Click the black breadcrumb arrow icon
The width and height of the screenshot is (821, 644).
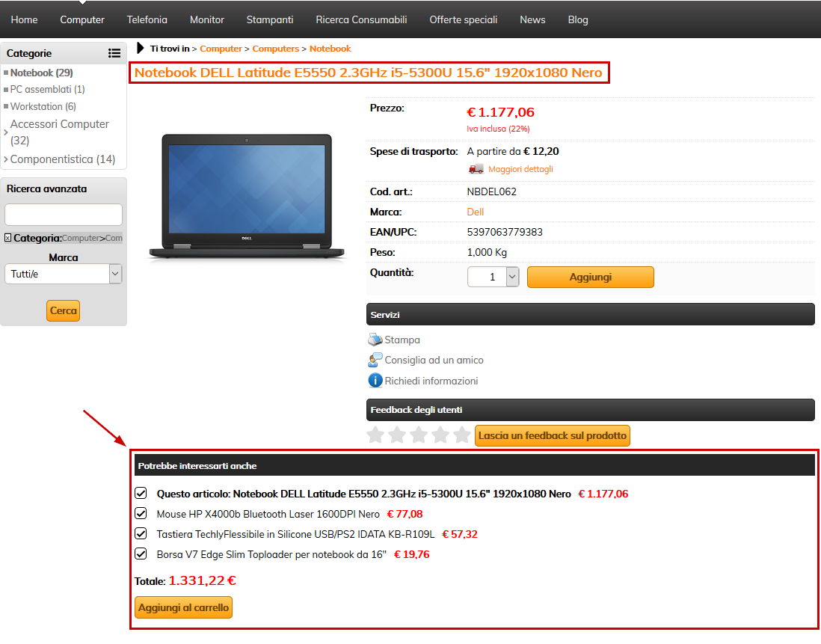tap(141, 49)
